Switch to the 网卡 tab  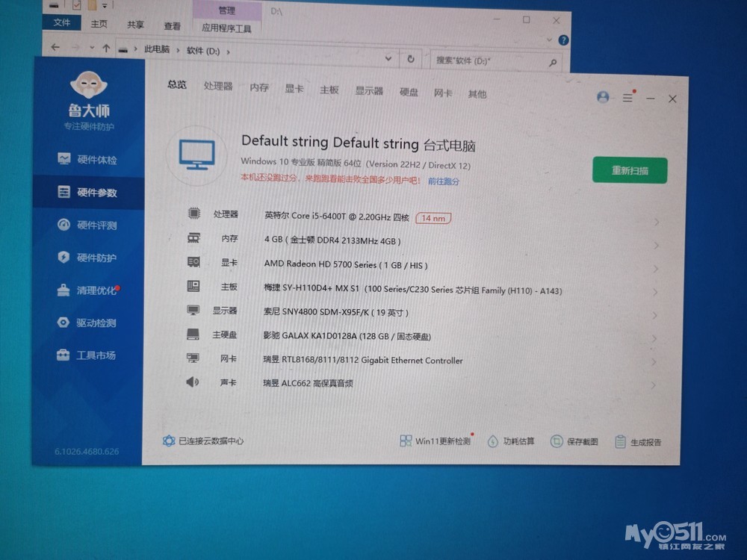coord(443,93)
